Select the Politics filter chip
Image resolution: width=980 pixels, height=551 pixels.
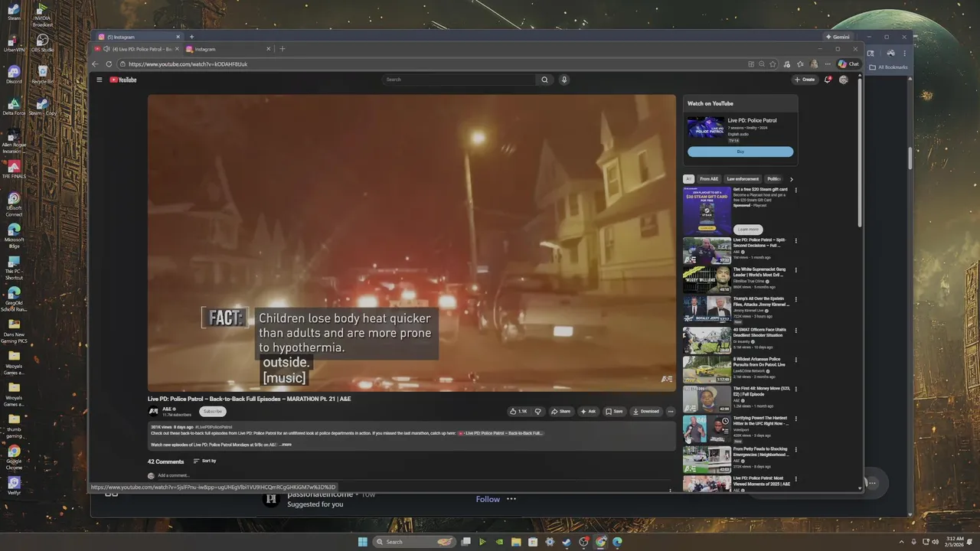pyautogui.click(x=773, y=179)
